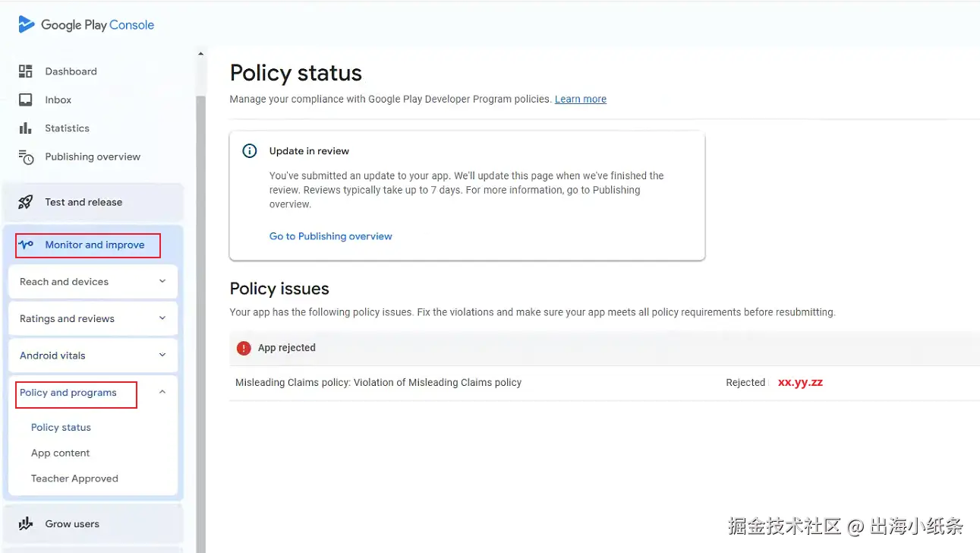
Task: Select the Test and release section
Action: pyautogui.click(x=93, y=202)
